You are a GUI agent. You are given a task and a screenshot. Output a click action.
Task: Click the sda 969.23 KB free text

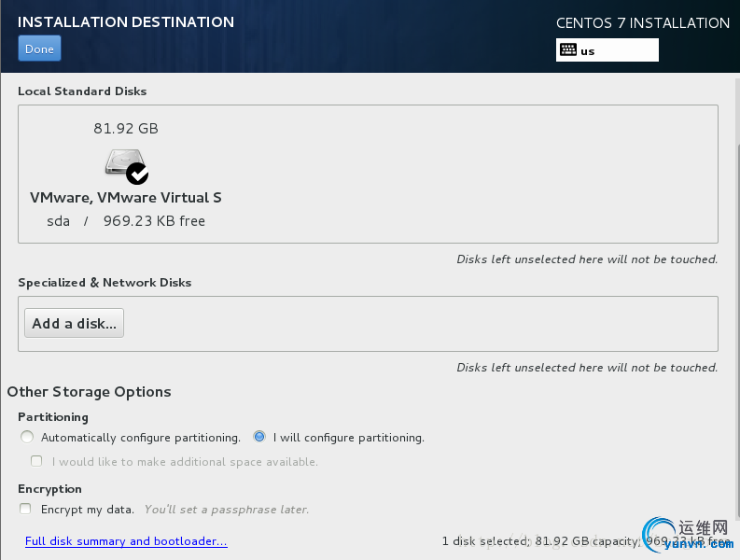(x=126, y=221)
